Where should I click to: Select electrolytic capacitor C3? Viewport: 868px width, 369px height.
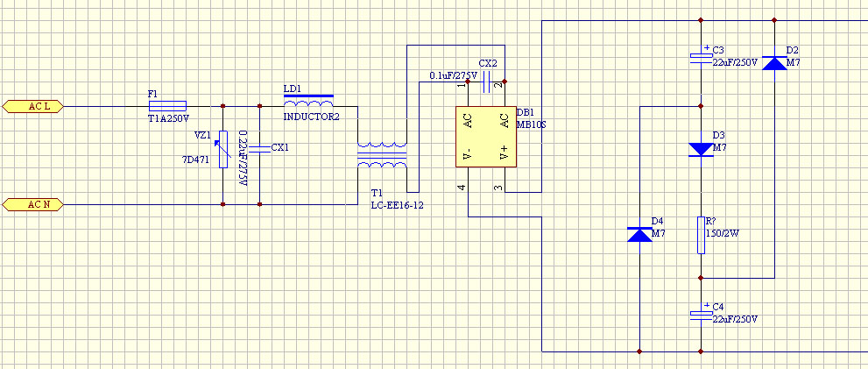pos(701,55)
